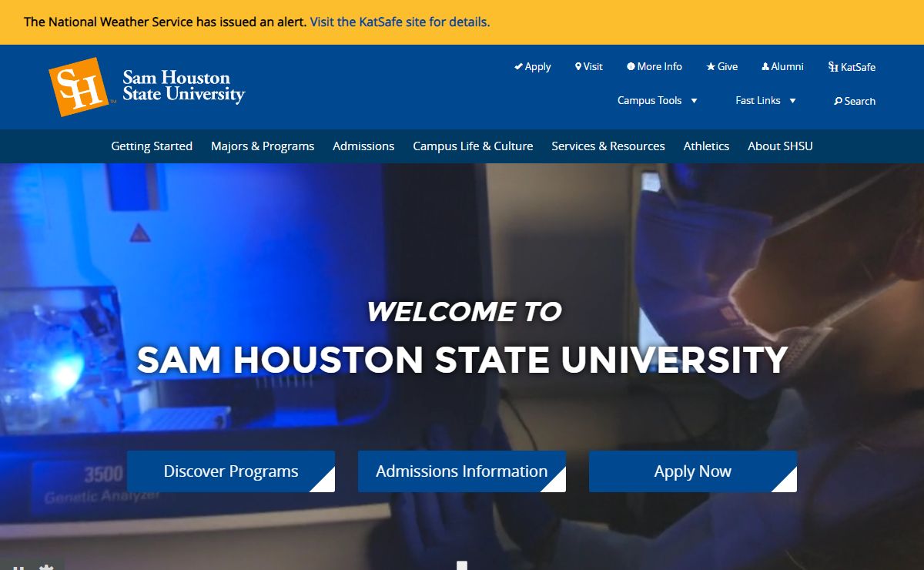Open the Services & Resources menu

(x=608, y=146)
